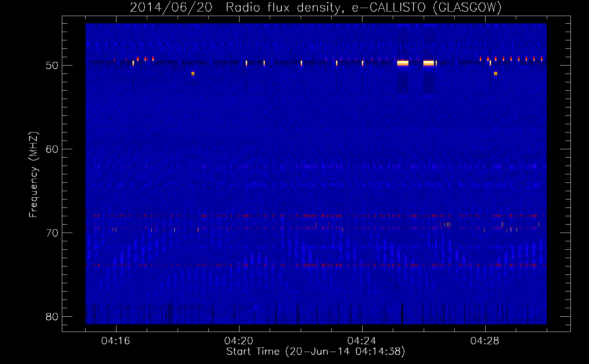Click the 'Start Time (20-Jun-14 04:14:38)' label
The image size is (589, 364).
click(x=316, y=352)
